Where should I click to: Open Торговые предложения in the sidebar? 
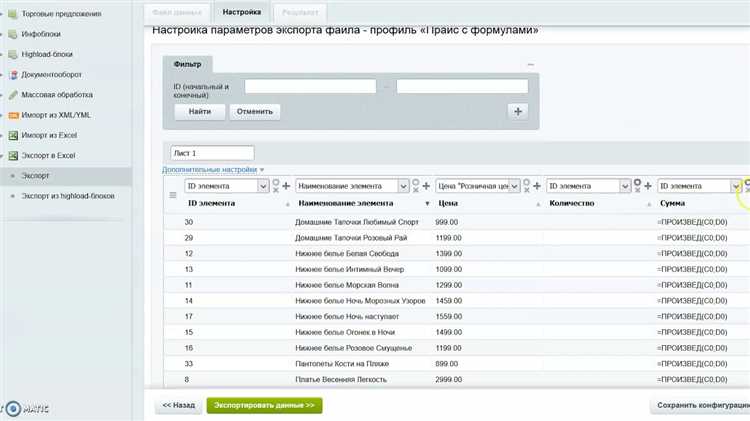click(61, 14)
